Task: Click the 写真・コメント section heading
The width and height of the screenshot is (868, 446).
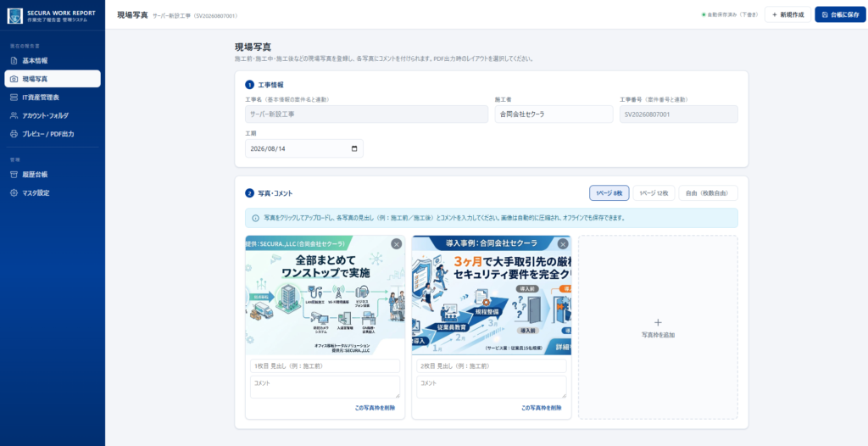Action: tap(275, 193)
